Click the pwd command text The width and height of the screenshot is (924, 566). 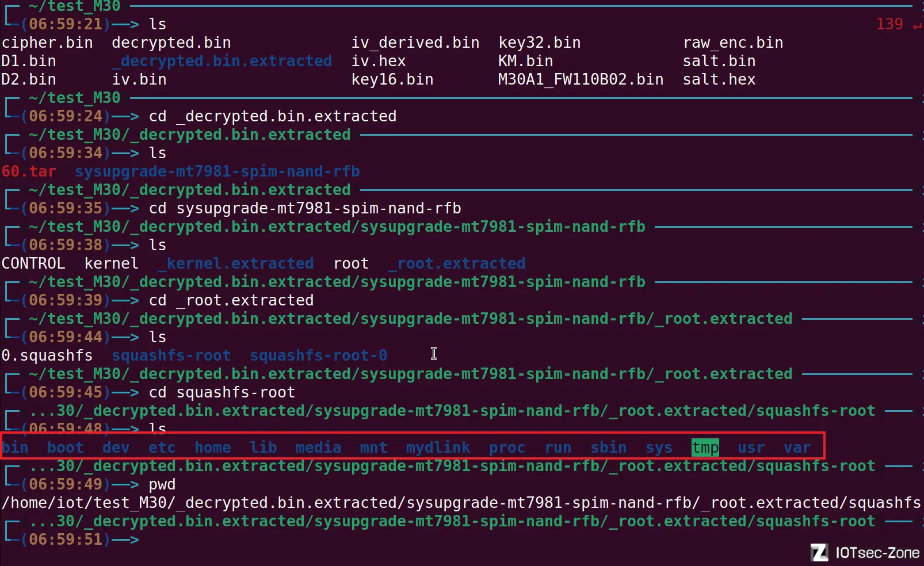(162, 484)
